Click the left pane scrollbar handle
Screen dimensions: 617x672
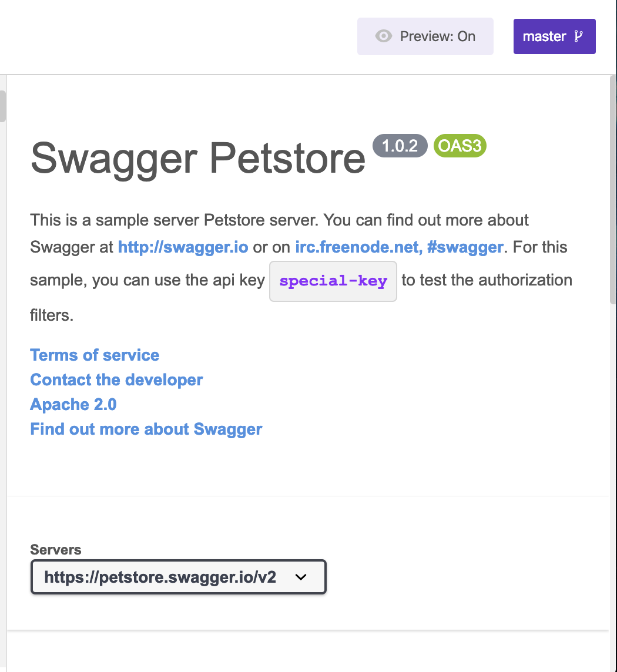click(x=2, y=106)
